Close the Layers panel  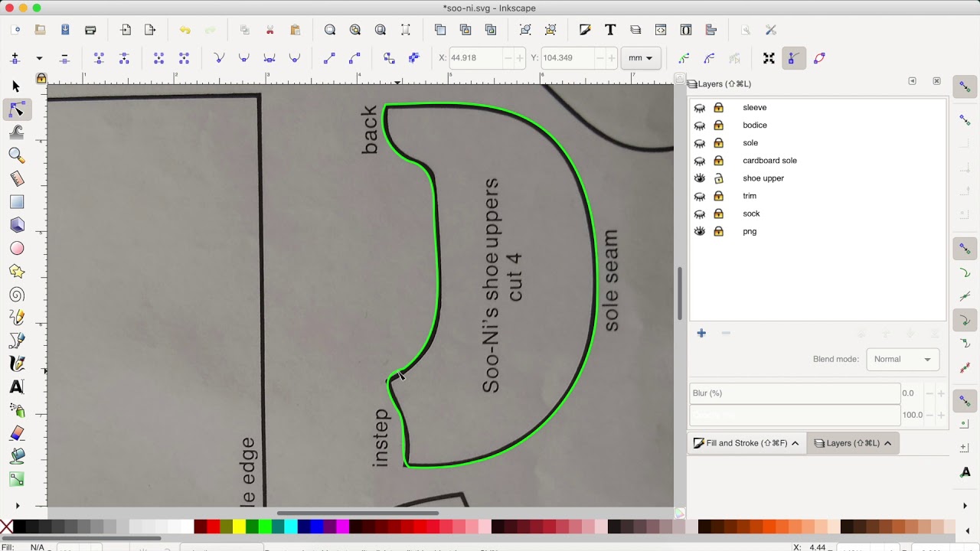click(x=936, y=81)
